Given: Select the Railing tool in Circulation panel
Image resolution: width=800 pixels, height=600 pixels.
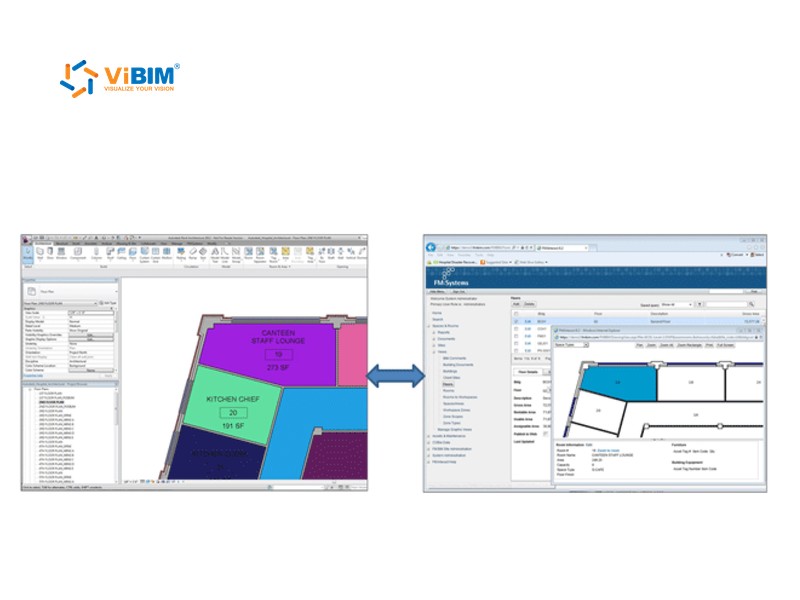Looking at the screenshot, I should [181, 254].
